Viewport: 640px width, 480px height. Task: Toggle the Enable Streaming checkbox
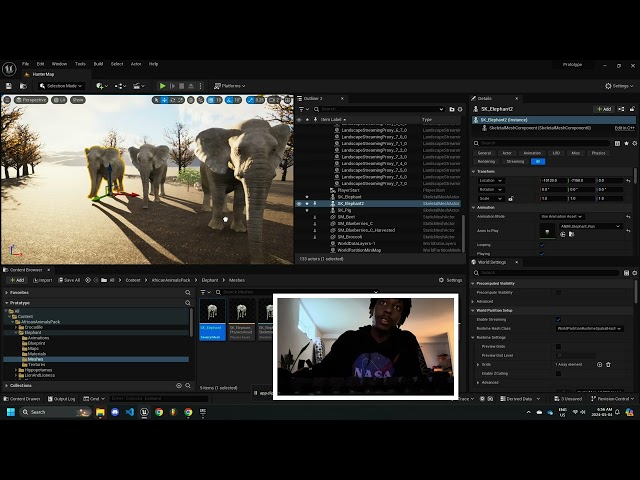coord(558,320)
